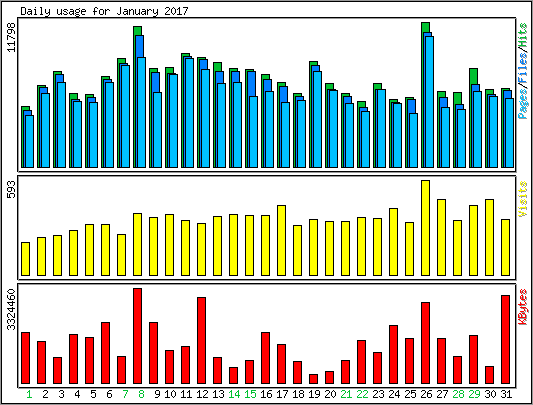Select green day label 7

tap(125, 394)
